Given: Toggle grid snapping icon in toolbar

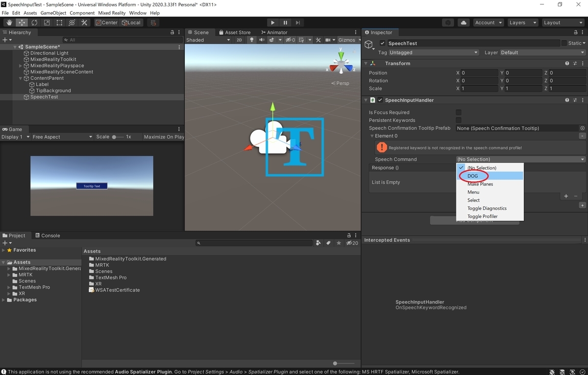Looking at the screenshot, I should [x=153, y=23].
